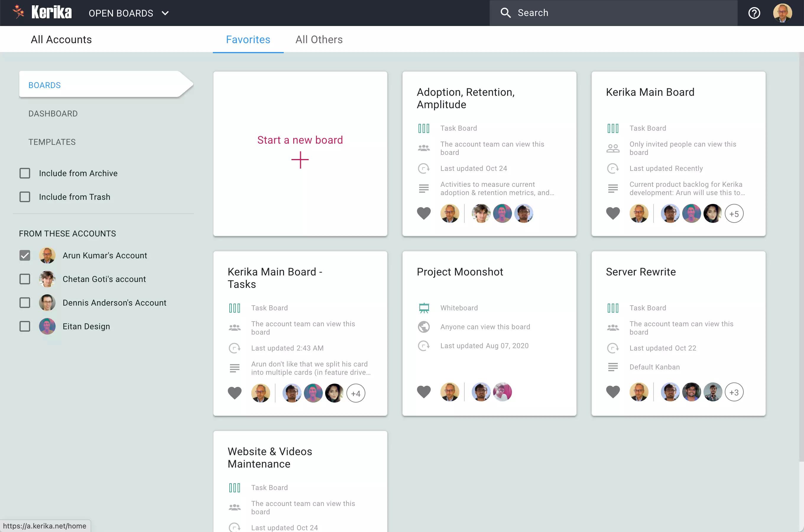Click 'Anyone can view this board' text
This screenshot has height=532, width=804.
pos(485,327)
